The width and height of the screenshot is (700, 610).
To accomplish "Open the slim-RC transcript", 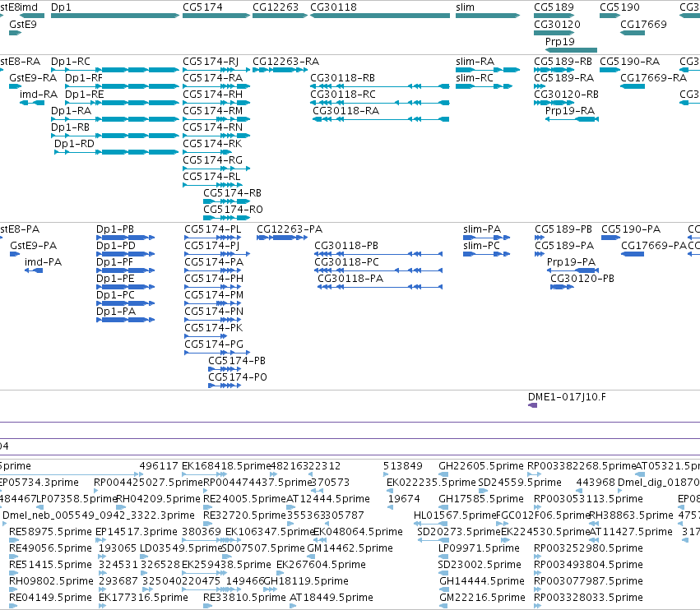I will pos(484,86).
